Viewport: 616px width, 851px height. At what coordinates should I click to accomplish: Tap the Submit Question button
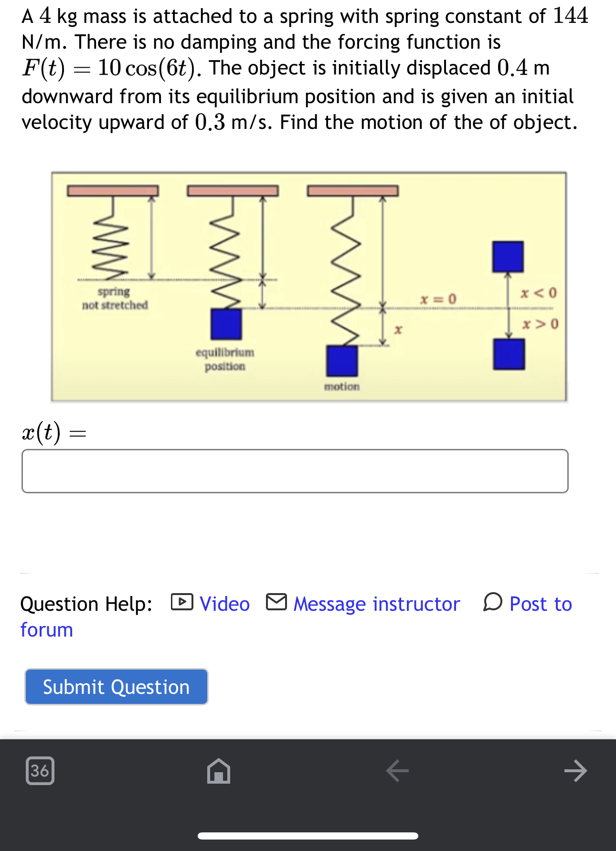pos(116,687)
